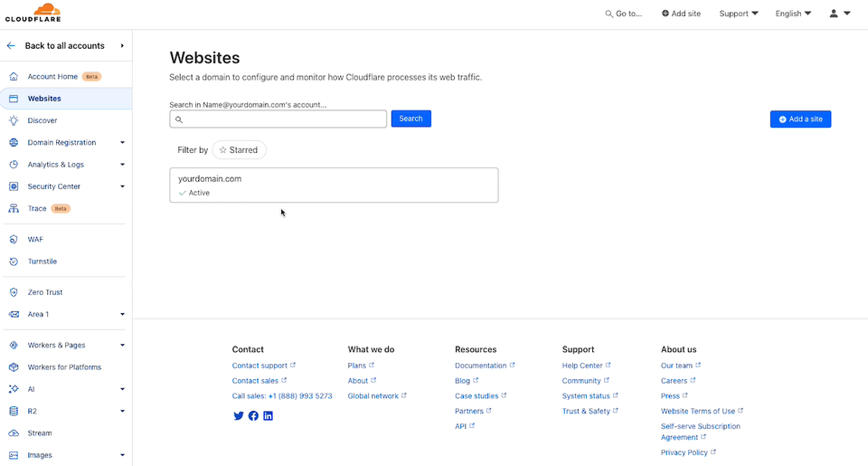Click the Workers for Platforms icon
Viewport: 868px width, 466px height.
click(14, 366)
